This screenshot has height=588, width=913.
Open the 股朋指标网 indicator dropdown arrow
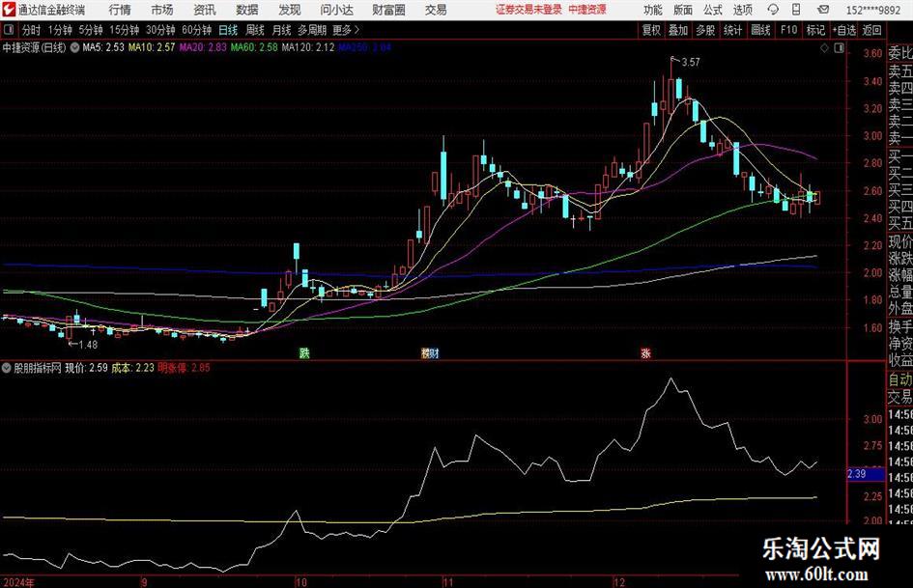click(x=7, y=368)
